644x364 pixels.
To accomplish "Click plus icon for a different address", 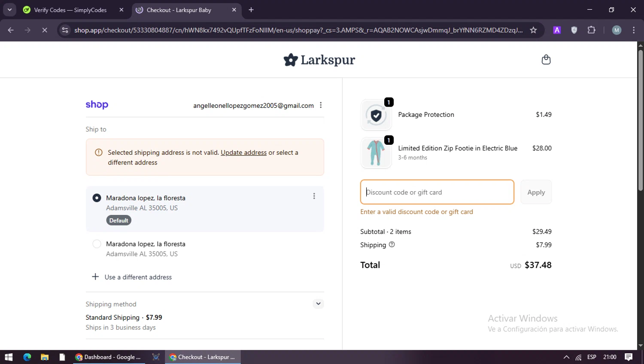I will 95,277.
